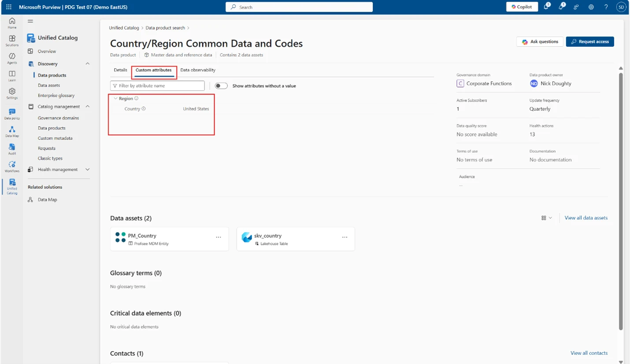Open the Data Map icon in left rail

coord(12,131)
